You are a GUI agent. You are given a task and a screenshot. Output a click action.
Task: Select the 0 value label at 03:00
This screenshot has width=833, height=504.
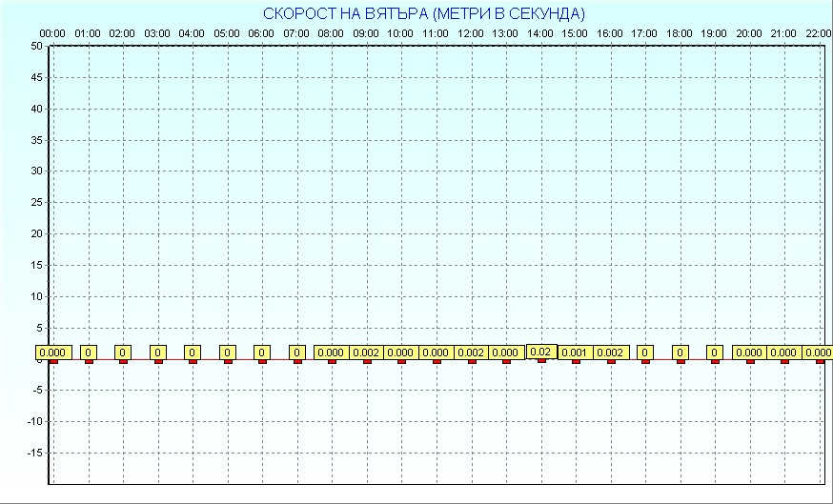pyautogui.click(x=158, y=353)
